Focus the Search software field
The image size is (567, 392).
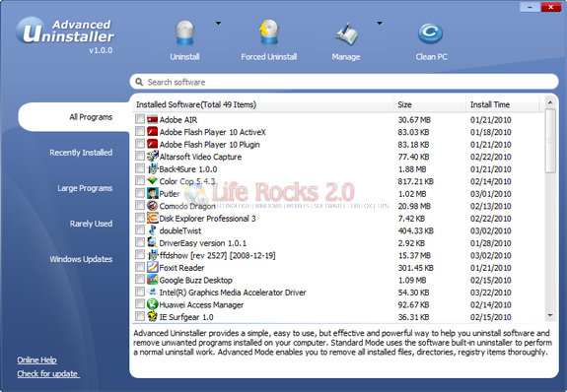pyautogui.click(x=344, y=82)
